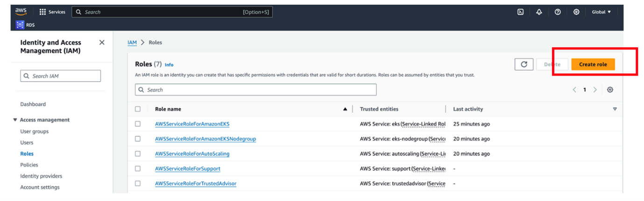The width and height of the screenshot is (644, 201).
Task: Click trusted entity 'AWS Service: eks' cell
Action: [403, 124]
